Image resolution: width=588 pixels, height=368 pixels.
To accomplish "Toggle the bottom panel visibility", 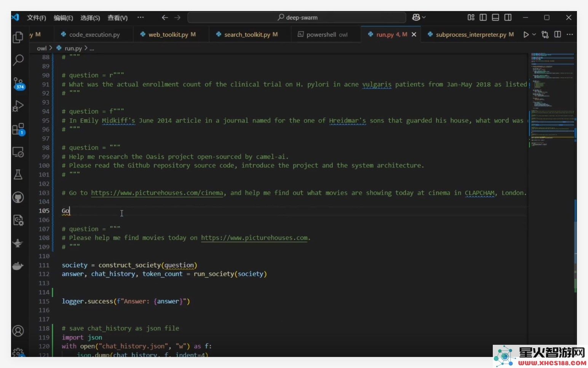I will (495, 17).
